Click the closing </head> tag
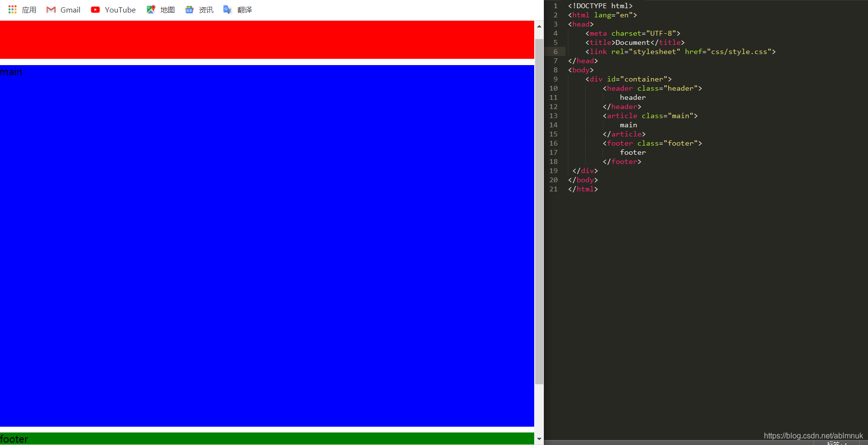The width and height of the screenshot is (868, 445). [x=583, y=61]
